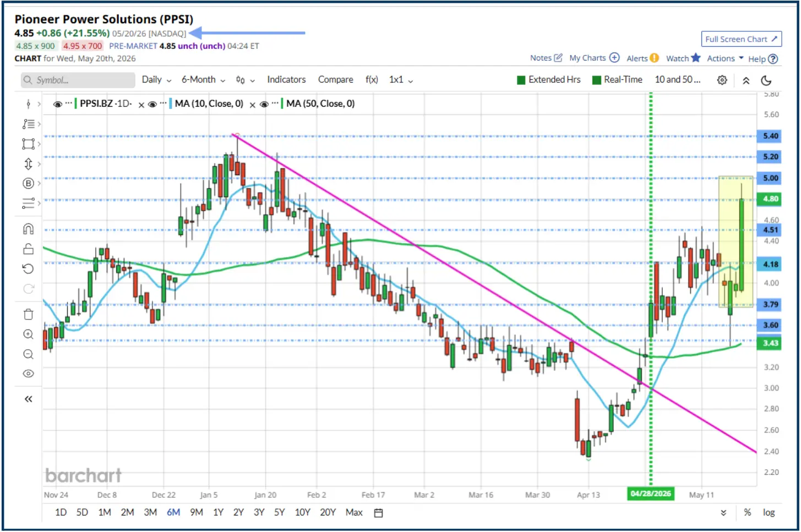Switch to dark mode moon icon
This screenshot has height=532, width=801.
click(x=766, y=80)
